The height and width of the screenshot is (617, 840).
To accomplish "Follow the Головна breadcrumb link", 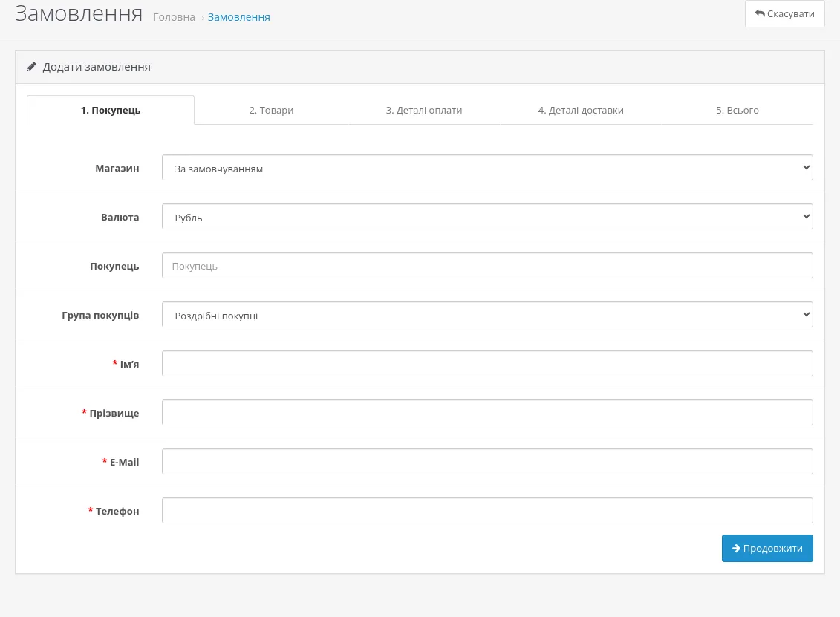I will click(174, 17).
